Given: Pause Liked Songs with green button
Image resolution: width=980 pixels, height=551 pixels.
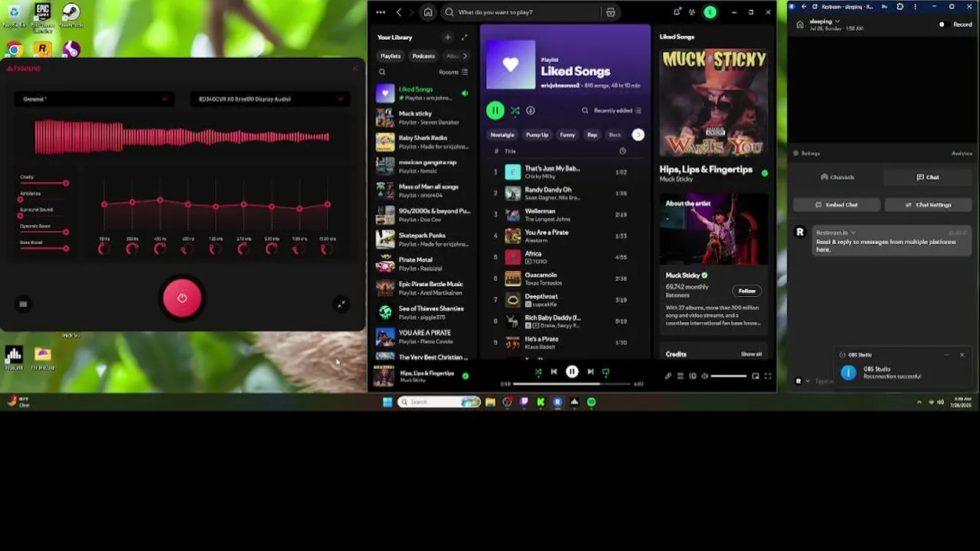Looking at the screenshot, I should coord(495,111).
